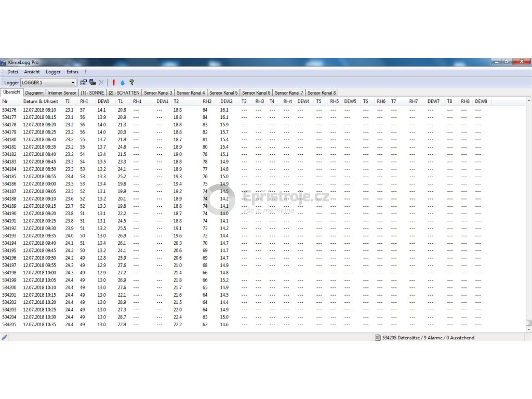Viewport: 532px width, 399px height.
Task: Click RH2 value 84 in row 534176
Action: (205, 110)
